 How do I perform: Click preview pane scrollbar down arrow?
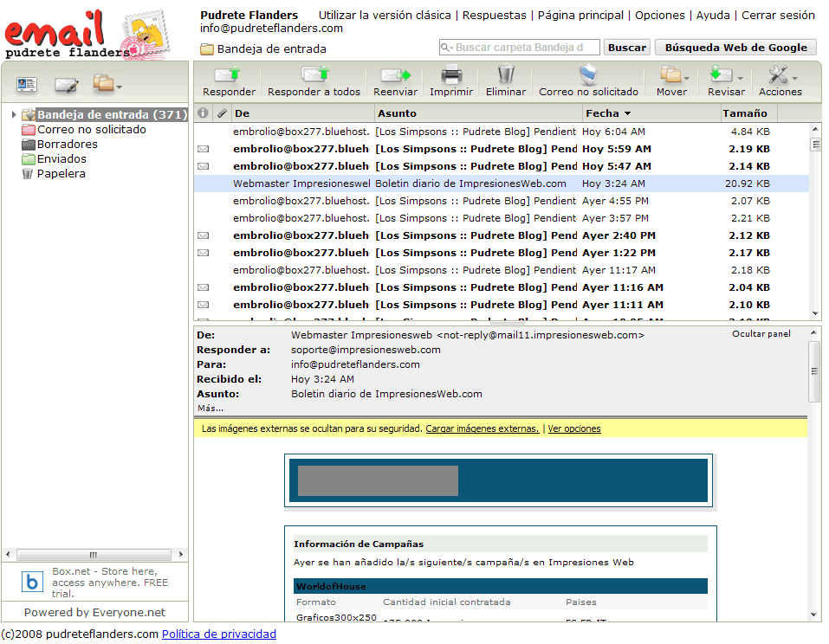(x=813, y=615)
